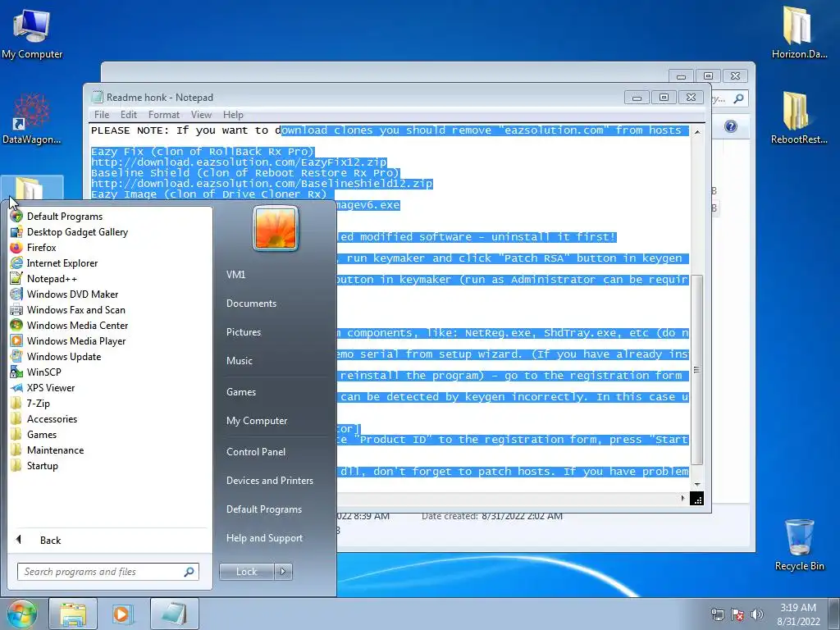Open Music from the Start menu

click(x=240, y=361)
